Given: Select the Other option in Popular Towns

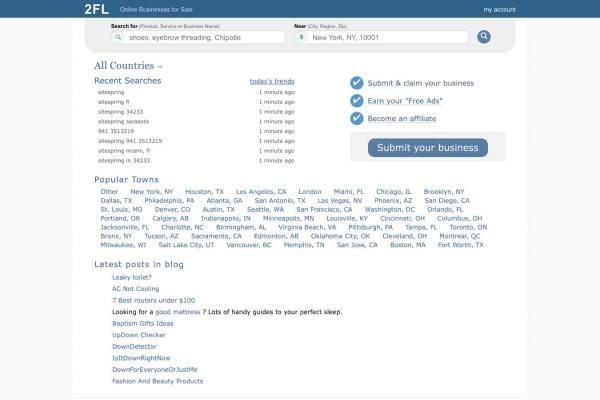Looking at the screenshot, I should 109,191.
